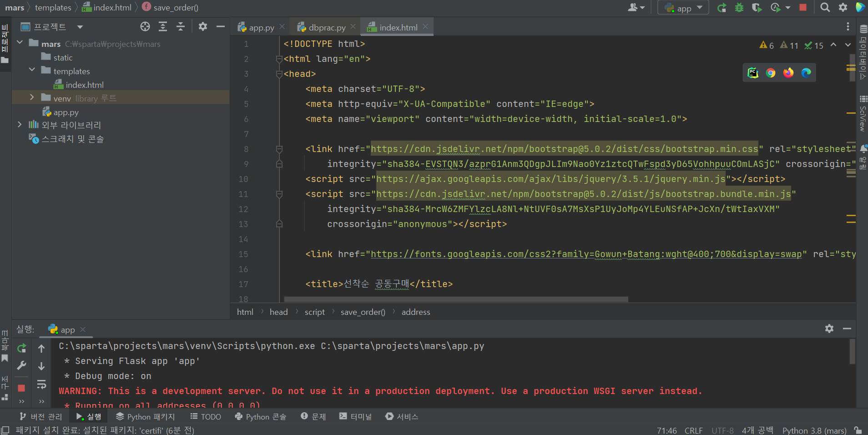Open index.html in Edge browser

tap(806, 73)
